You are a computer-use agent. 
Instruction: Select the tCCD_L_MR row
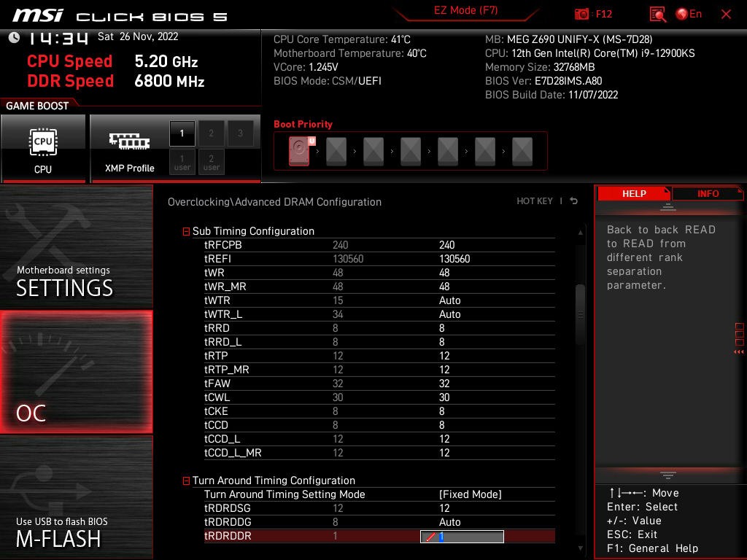379,452
